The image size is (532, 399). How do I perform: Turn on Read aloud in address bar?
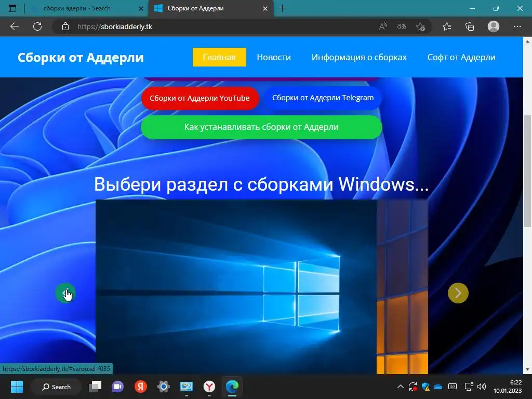coord(383,26)
